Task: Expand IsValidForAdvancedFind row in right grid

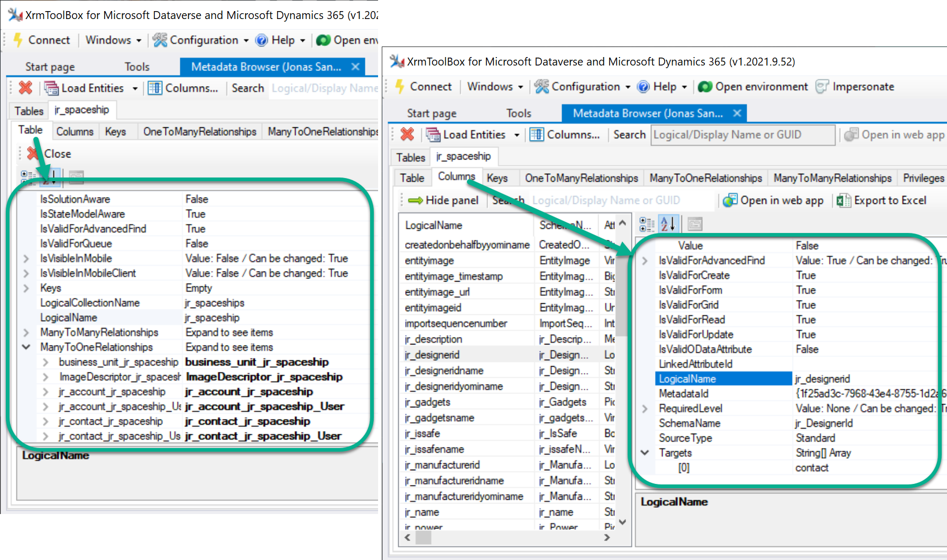Action: pos(645,260)
